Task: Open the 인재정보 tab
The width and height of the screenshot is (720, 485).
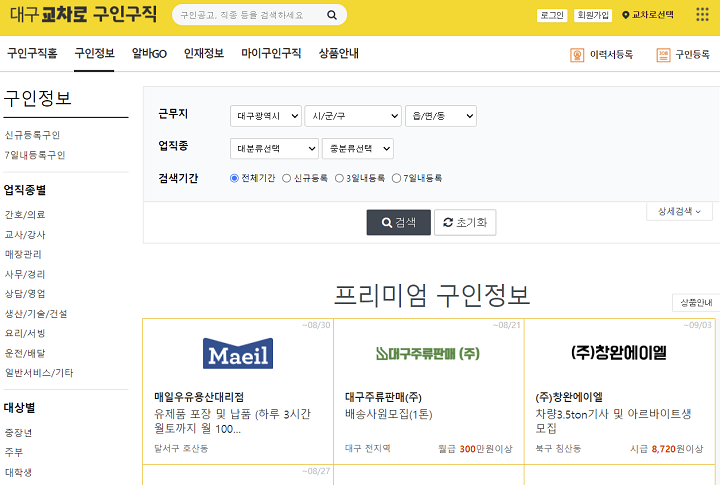Action: click(203, 54)
